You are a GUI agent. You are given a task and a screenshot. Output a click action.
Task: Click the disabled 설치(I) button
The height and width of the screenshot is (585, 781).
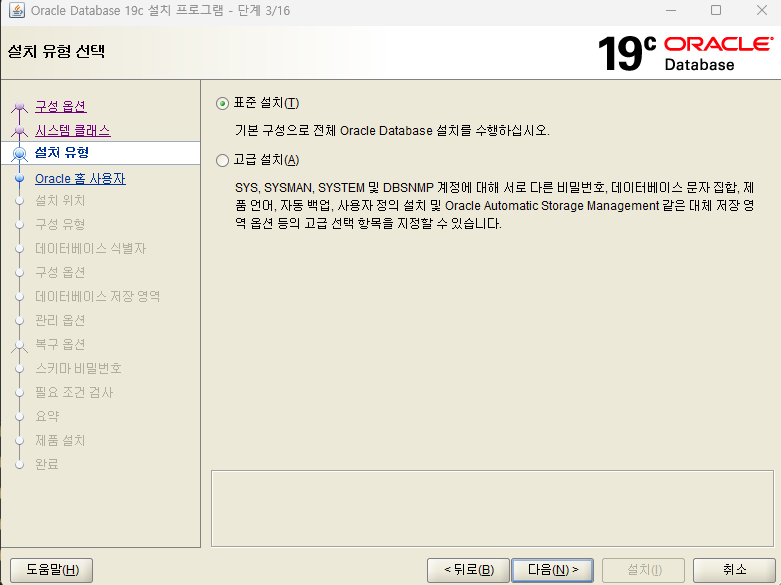[x=644, y=570]
